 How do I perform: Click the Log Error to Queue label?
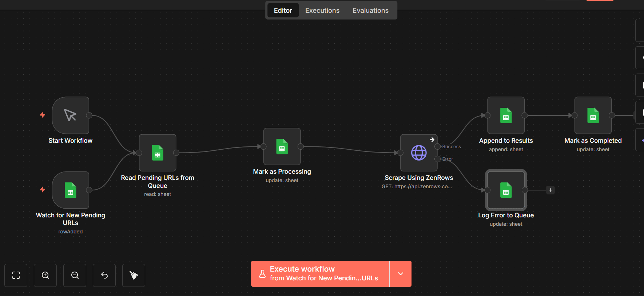(506, 215)
